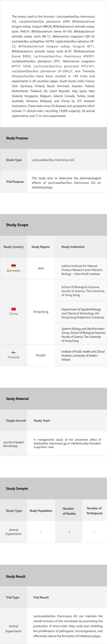Screen dimensions: 107x644
Task: Select the Study Result section heading
Action: point(16,576)
